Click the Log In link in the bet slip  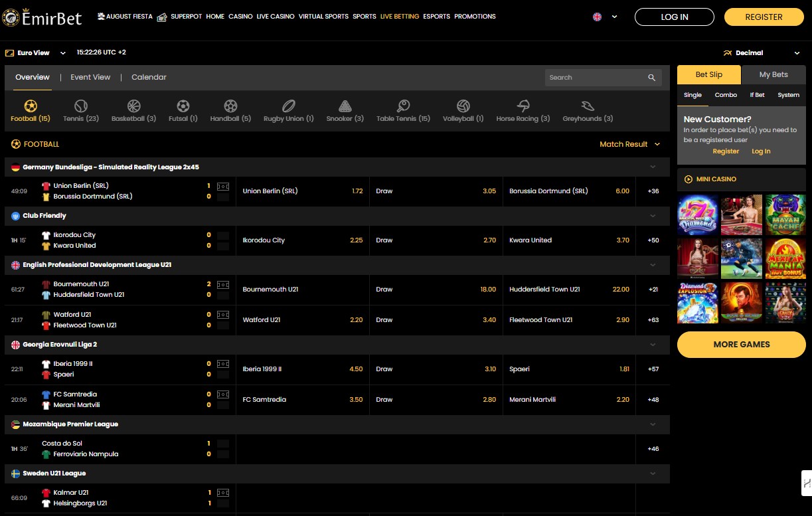point(761,151)
